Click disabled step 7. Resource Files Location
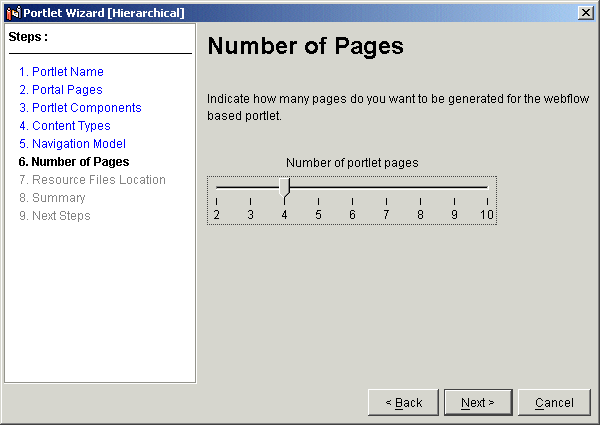 (x=92, y=179)
